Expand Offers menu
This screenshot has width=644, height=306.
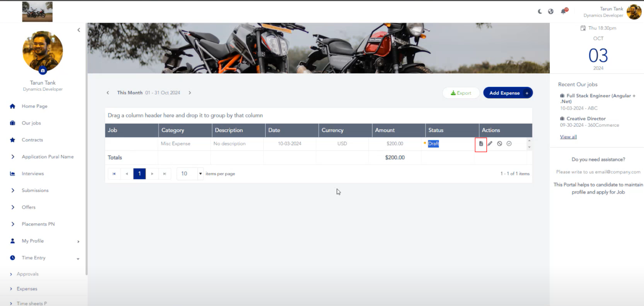(29, 207)
